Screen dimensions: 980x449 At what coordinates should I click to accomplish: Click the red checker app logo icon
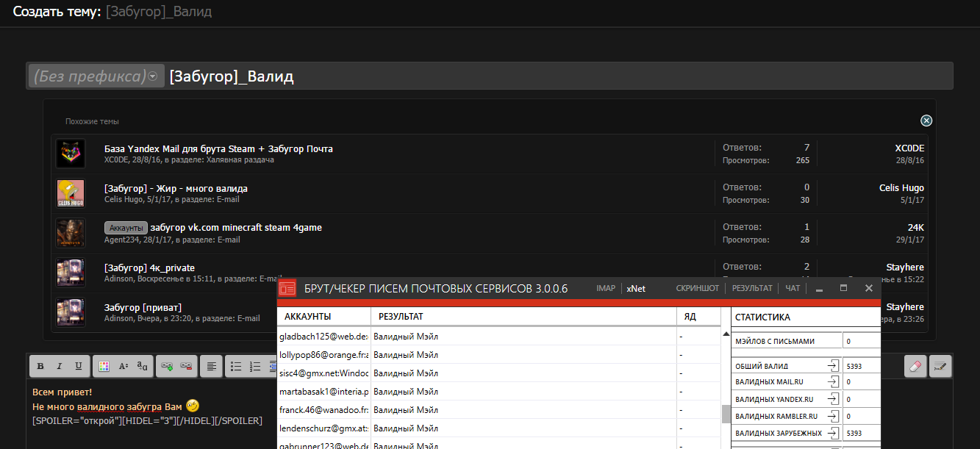click(x=287, y=289)
